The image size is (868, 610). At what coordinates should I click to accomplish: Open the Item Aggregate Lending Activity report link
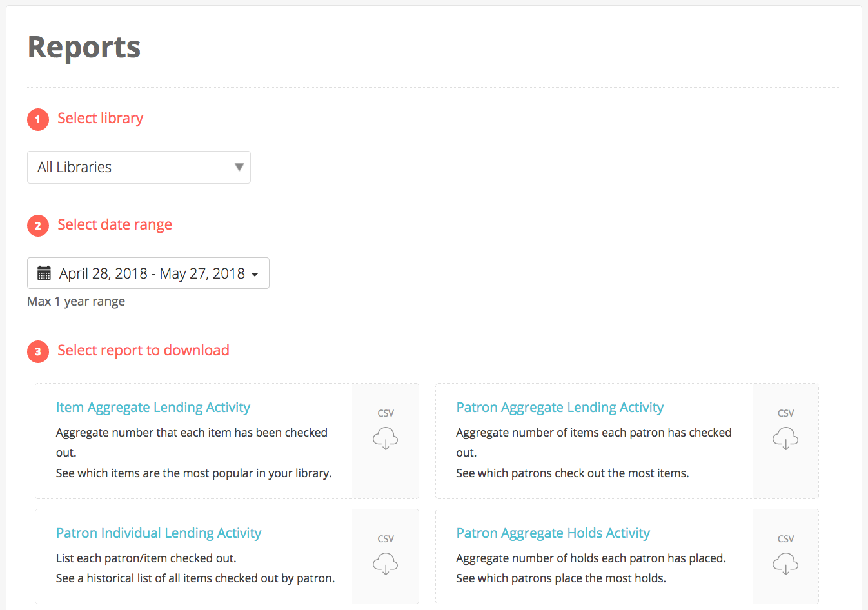tap(153, 408)
